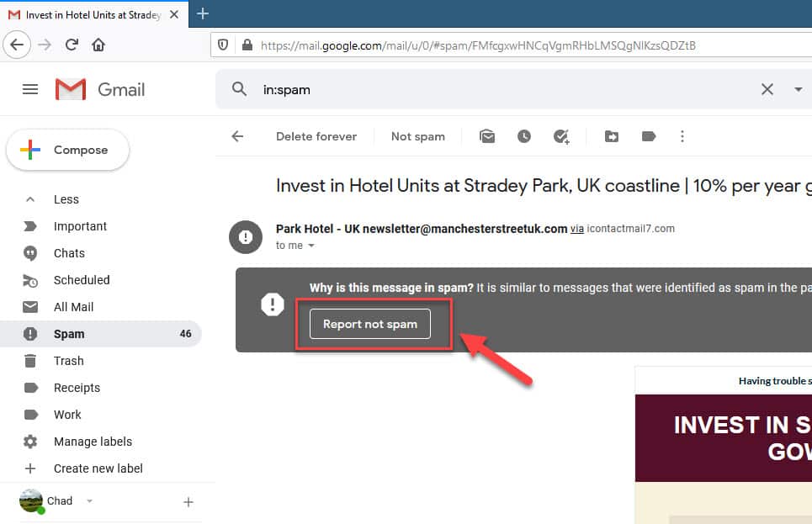Click the Spam count 46
This screenshot has height=524, width=812.
click(x=185, y=334)
